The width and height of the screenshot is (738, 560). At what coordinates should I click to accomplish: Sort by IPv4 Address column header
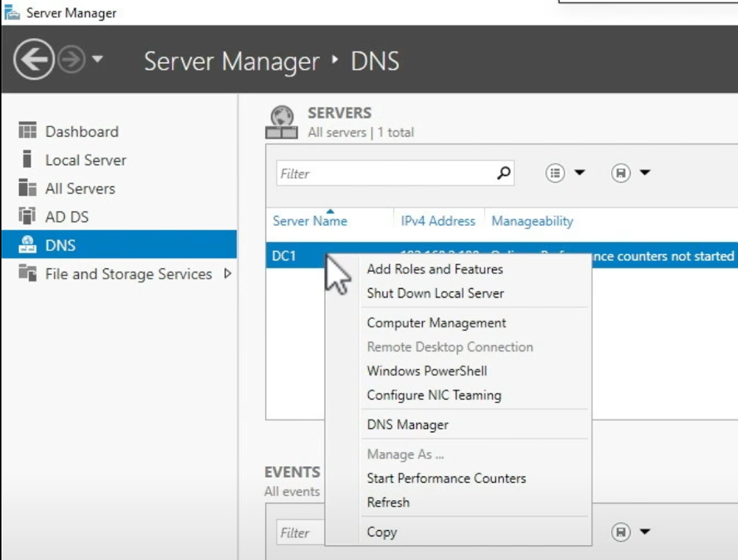[438, 221]
